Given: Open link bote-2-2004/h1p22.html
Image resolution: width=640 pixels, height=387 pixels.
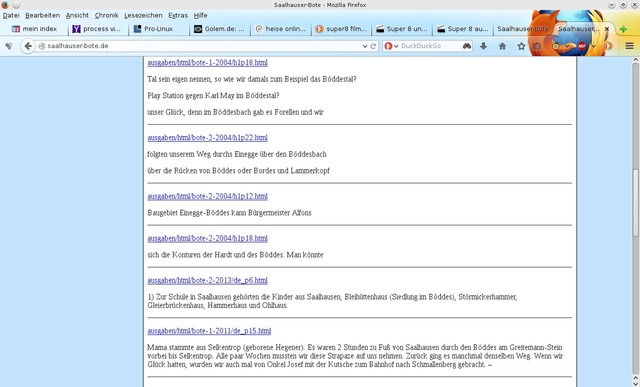Looking at the screenshot, I should [207, 138].
